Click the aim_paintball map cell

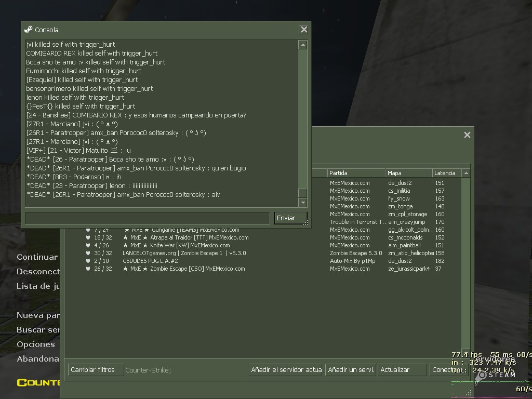404,245
